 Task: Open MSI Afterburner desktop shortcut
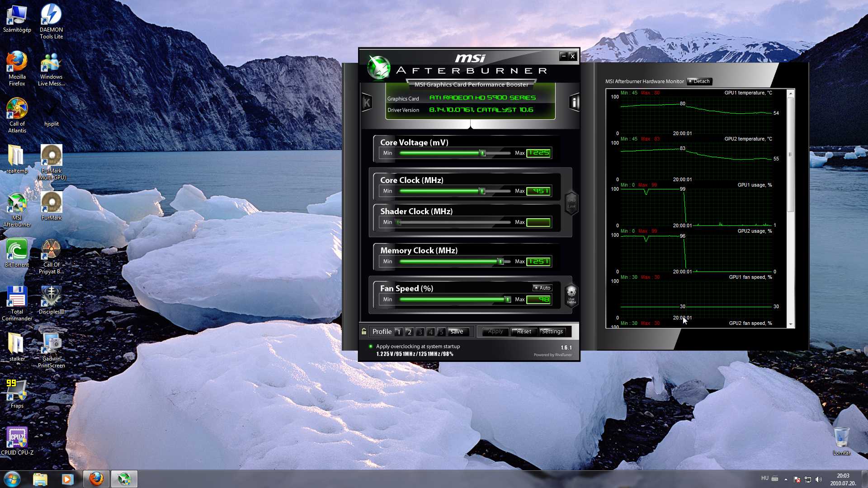pos(17,210)
